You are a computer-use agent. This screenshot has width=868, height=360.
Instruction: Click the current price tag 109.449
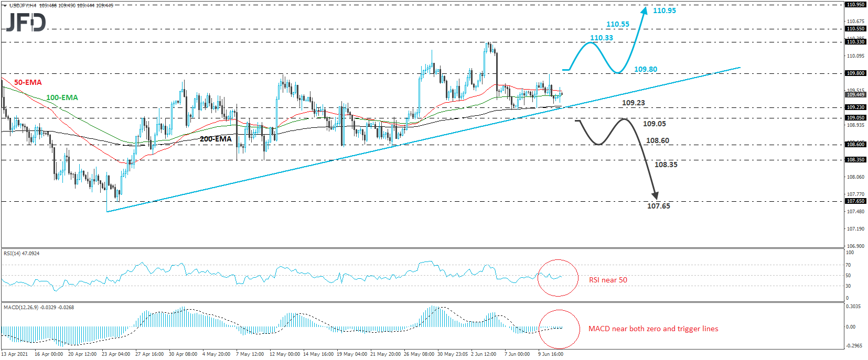(x=855, y=95)
